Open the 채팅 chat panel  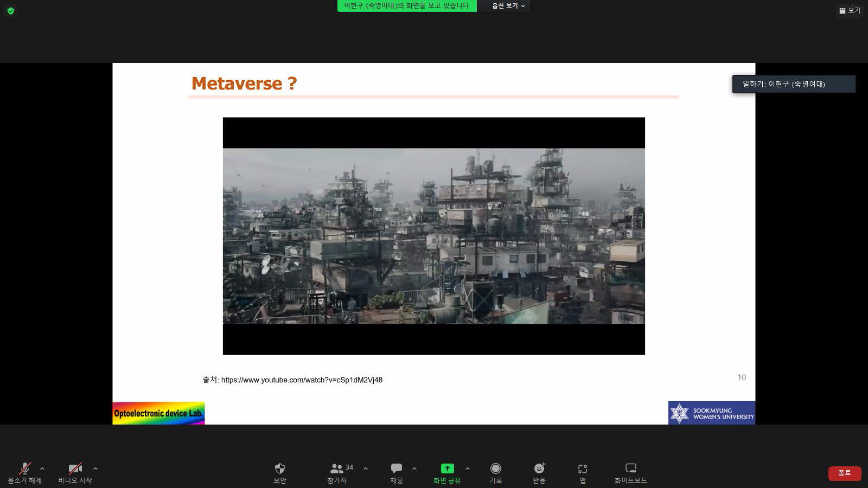coord(397,473)
